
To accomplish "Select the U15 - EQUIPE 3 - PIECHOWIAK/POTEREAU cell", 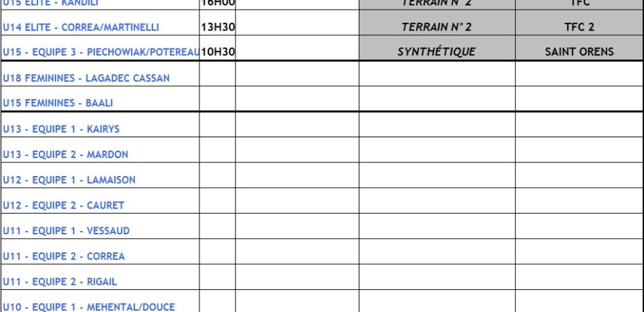I will (x=100, y=52).
